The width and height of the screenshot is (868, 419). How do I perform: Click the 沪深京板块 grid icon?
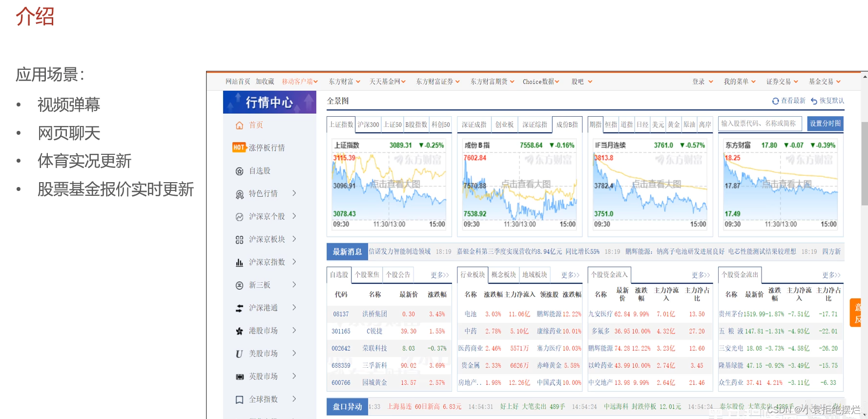239,240
